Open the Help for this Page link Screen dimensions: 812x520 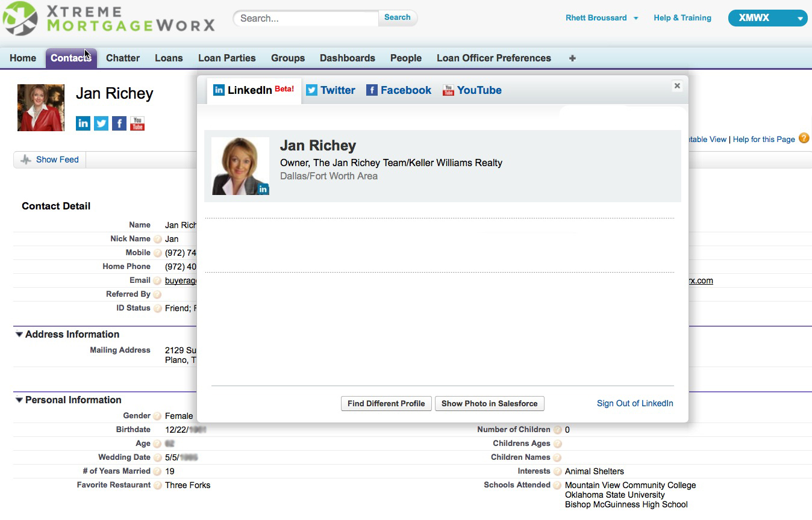point(764,139)
